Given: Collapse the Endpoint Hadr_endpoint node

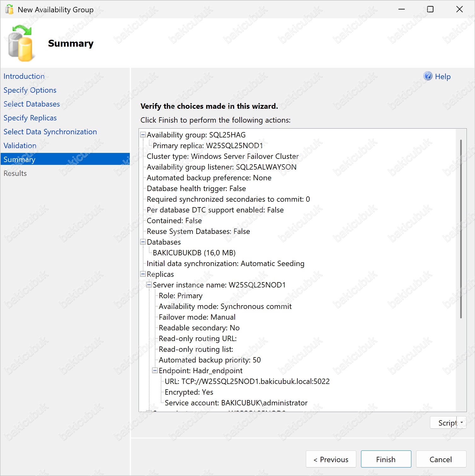Looking at the screenshot, I should pyautogui.click(x=155, y=370).
